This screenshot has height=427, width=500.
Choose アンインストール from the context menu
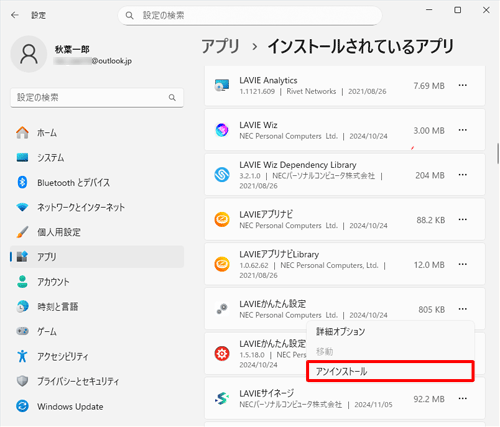click(x=390, y=371)
